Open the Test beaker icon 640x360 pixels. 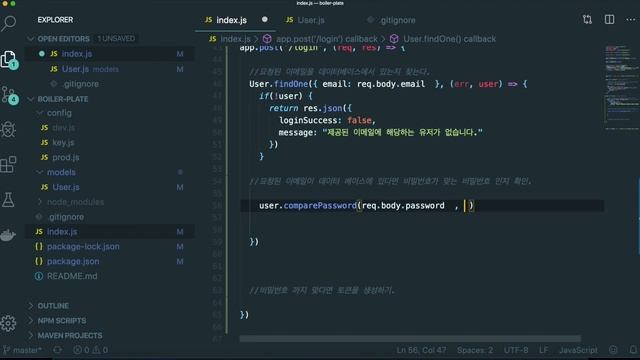coord(8,200)
